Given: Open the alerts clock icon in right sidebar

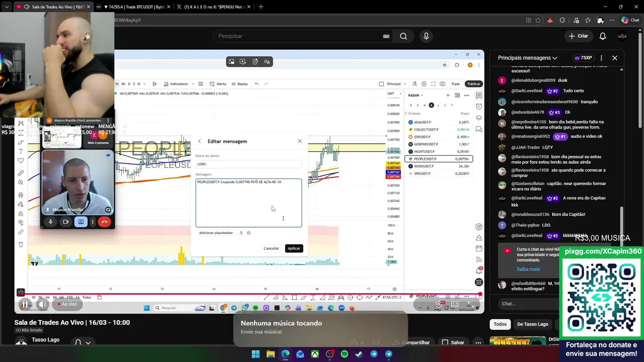Looking at the screenshot, I should [x=479, y=107].
